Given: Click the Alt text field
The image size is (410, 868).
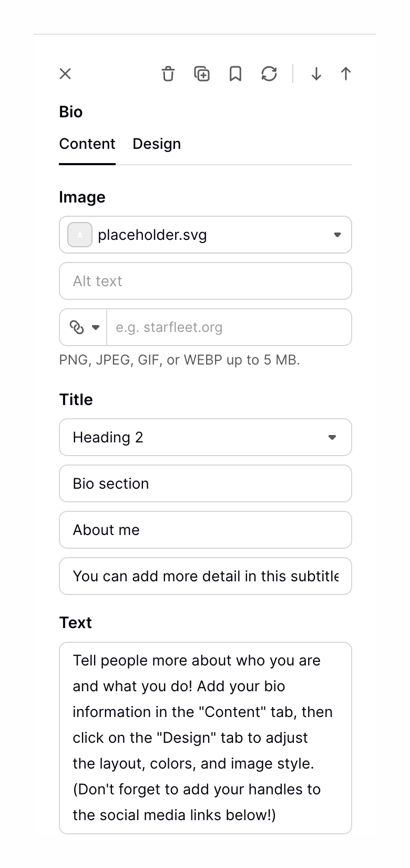Looking at the screenshot, I should coord(205,281).
